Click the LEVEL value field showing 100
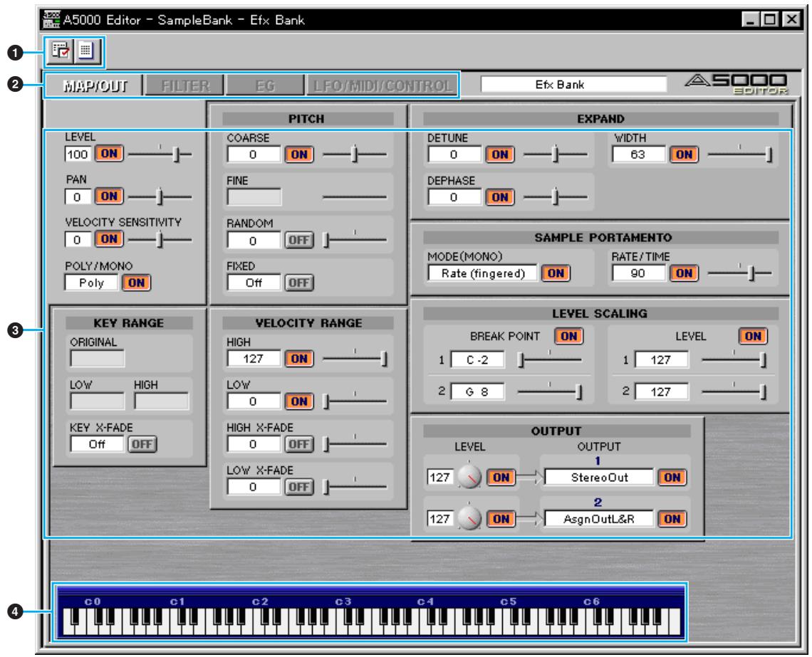 (78, 154)
